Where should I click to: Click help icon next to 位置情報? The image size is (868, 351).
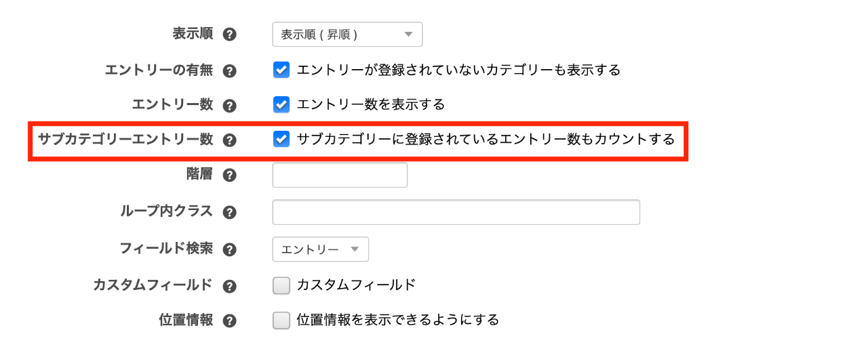click(x=230, y=321)
